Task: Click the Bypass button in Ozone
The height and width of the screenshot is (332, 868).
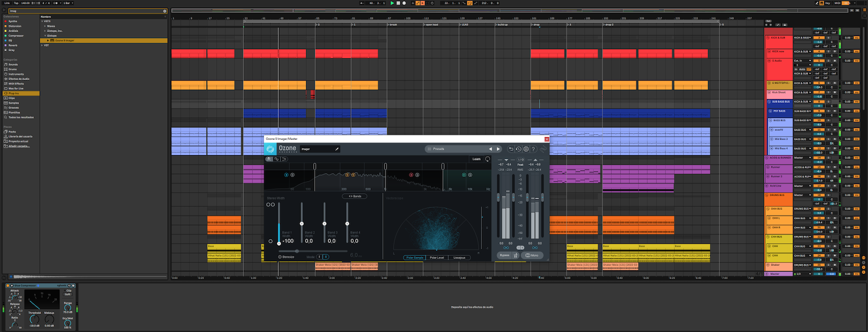Action: (x=504, y=255)
